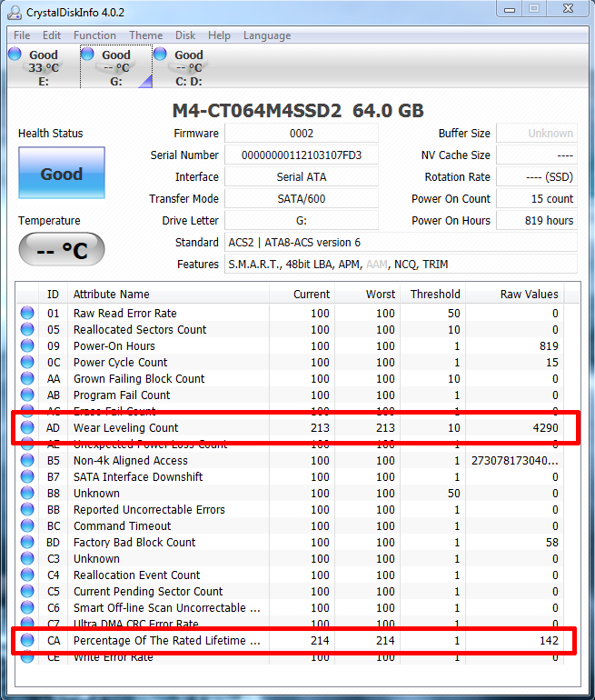The height and width of the screenshot is (700, 595).
Task: Click the ID column header
Action: point(53,295)
